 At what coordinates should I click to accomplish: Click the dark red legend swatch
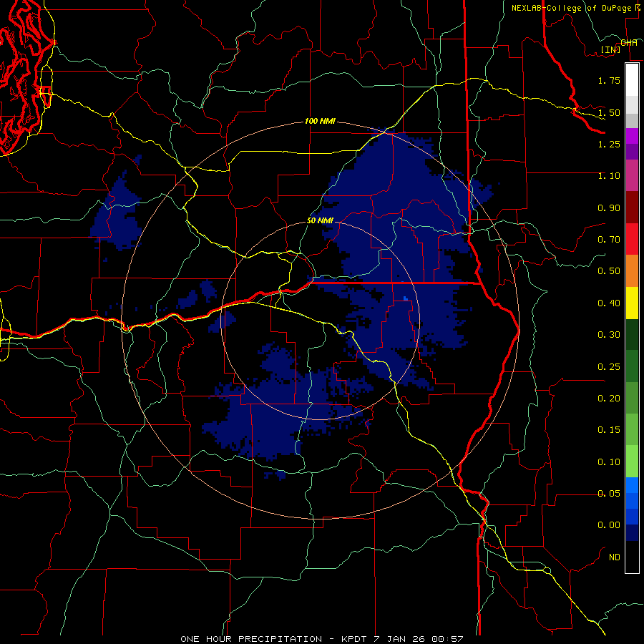pyautogui.click(x=632, y=208)
